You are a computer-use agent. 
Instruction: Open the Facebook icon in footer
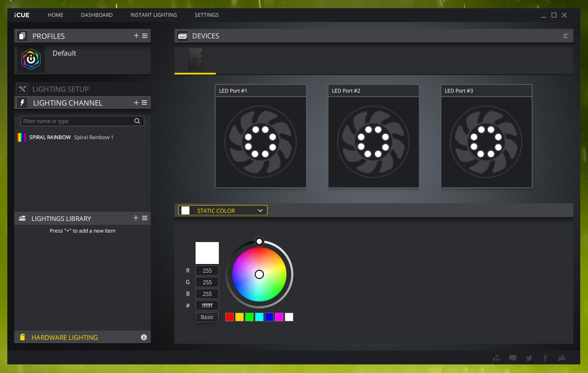click(x=545, y=358)
